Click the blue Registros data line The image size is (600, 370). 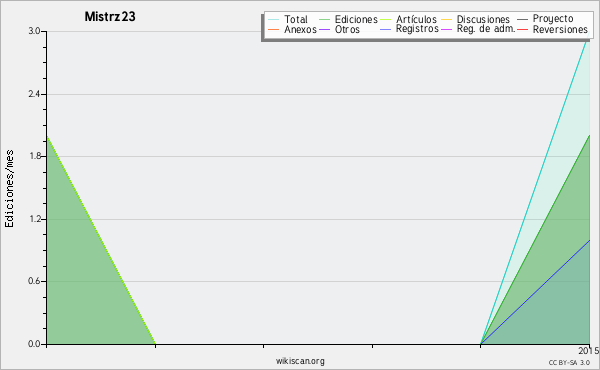pos(535,292)
